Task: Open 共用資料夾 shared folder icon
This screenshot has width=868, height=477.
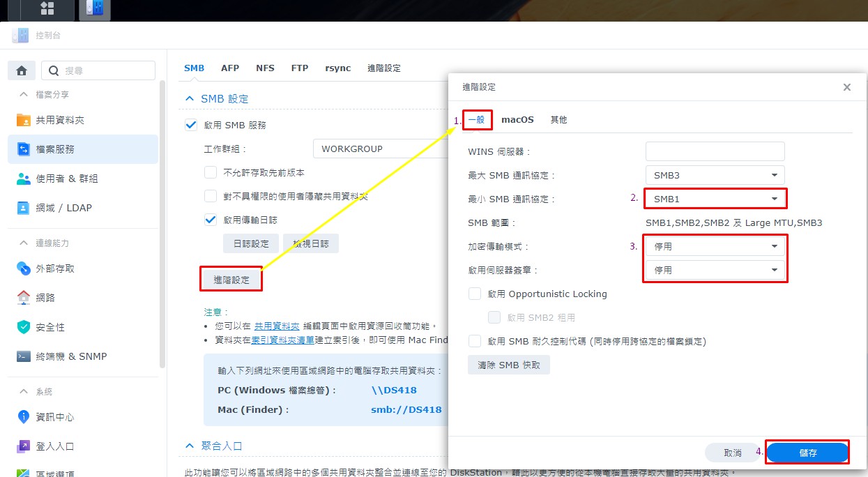Action: click(x=24, y=120)
